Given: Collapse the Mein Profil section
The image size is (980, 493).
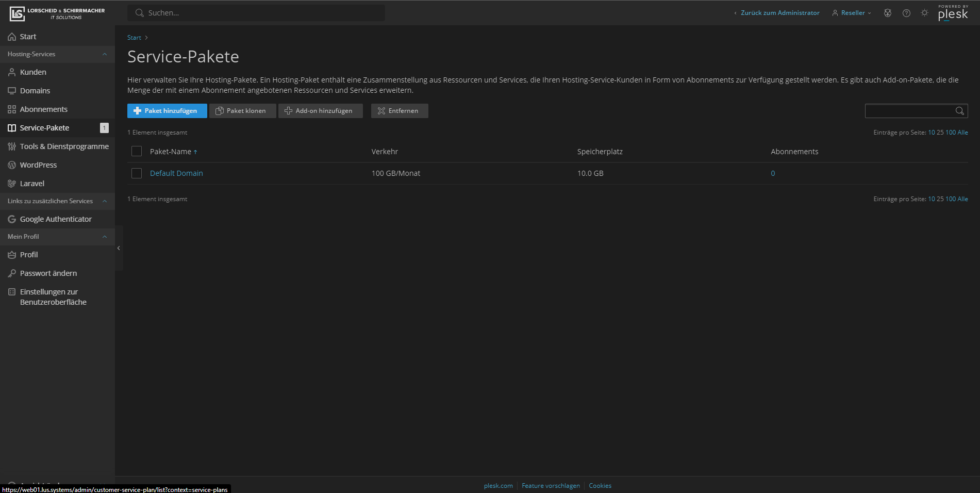Looking at the screenshot, I should [105, 237].
